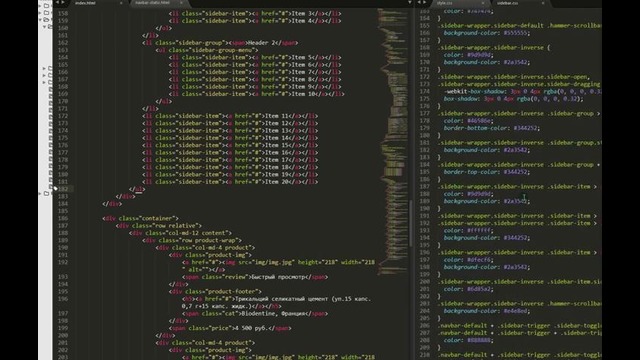This screenshot has width=640, height=360.
Task: Click "row relative" class on line 187
Action: [178, 226]
